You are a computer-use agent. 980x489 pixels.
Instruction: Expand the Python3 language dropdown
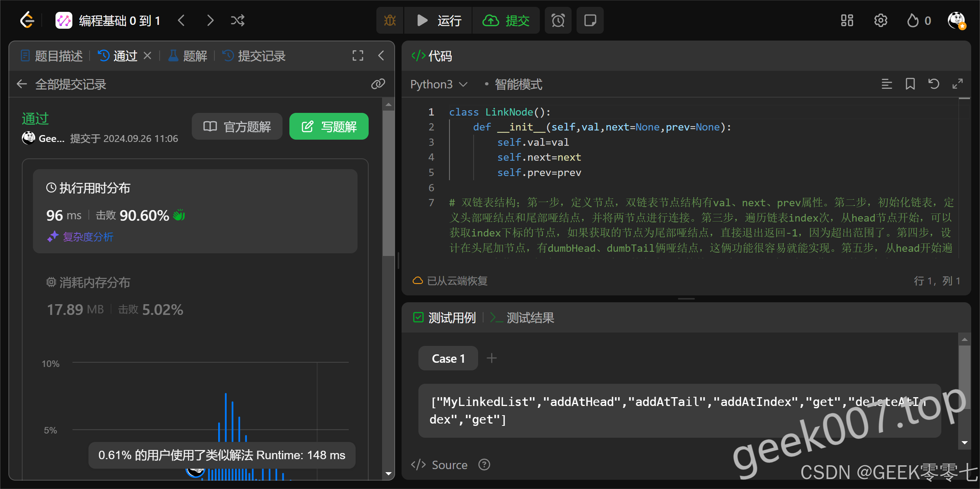[439, 84]
